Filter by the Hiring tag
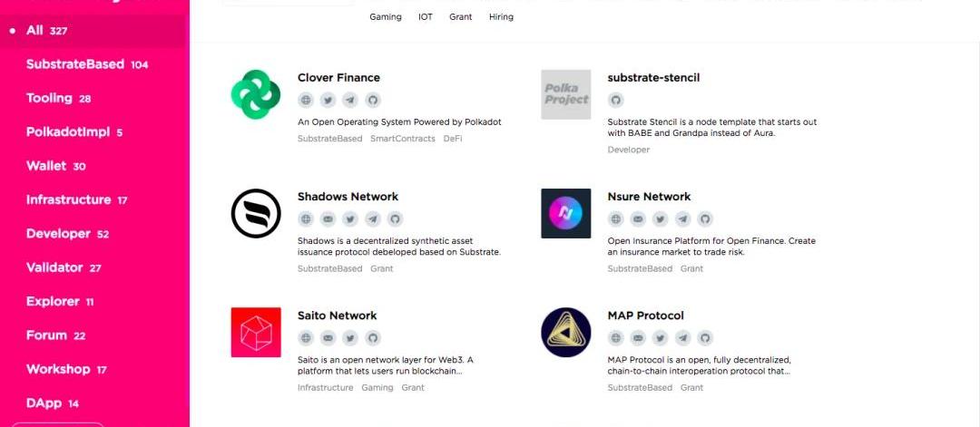 coord(501,16)
